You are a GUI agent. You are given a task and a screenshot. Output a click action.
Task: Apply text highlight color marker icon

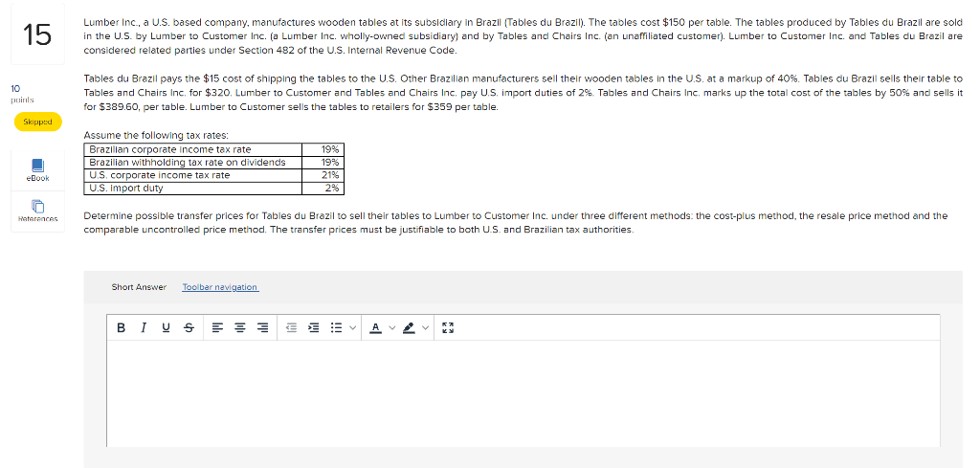410,327
